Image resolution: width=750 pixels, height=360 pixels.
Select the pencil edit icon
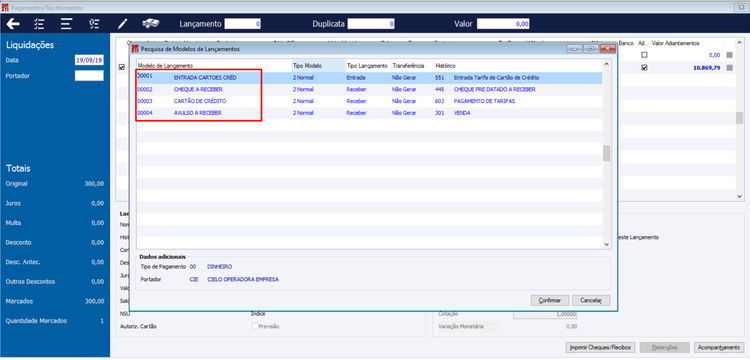tap(123, 23)
